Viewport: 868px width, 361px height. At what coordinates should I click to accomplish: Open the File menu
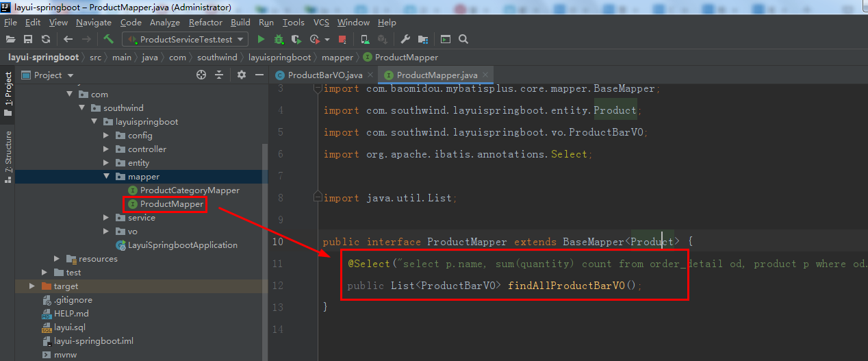pos(10,23)
